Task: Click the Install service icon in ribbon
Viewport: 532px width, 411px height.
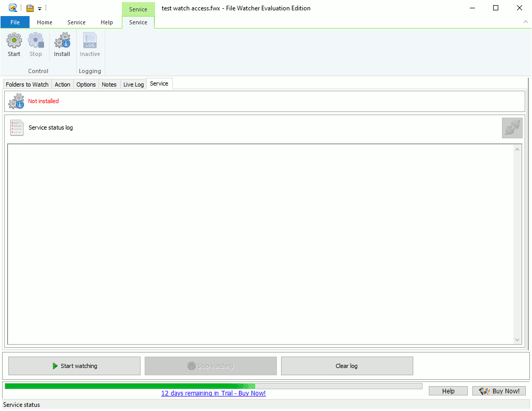Action: pyautogui.click(x=62, y=40)
